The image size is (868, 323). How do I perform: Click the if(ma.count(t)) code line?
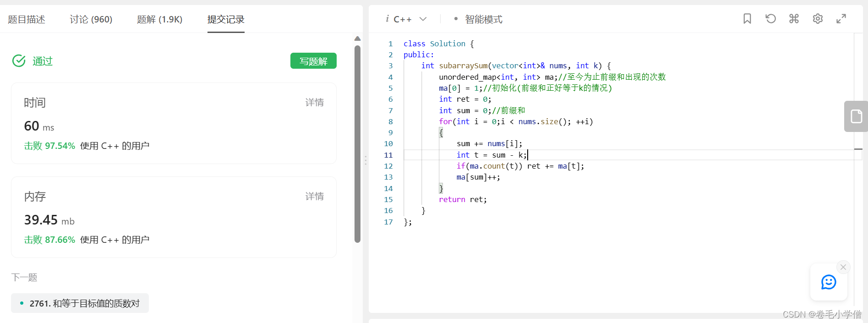click(520, 166)
